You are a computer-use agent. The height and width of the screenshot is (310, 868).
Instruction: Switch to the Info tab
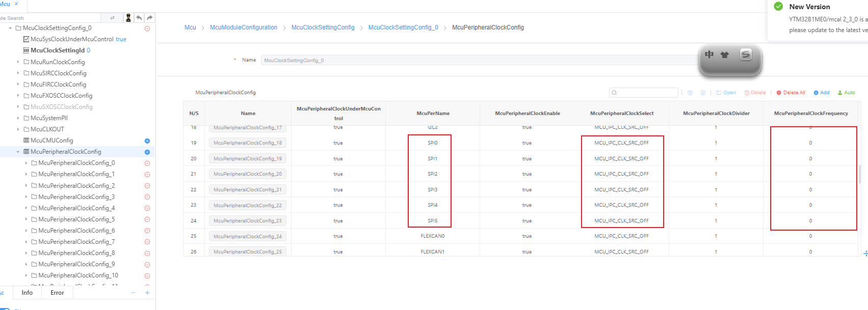tap(27, 293)
